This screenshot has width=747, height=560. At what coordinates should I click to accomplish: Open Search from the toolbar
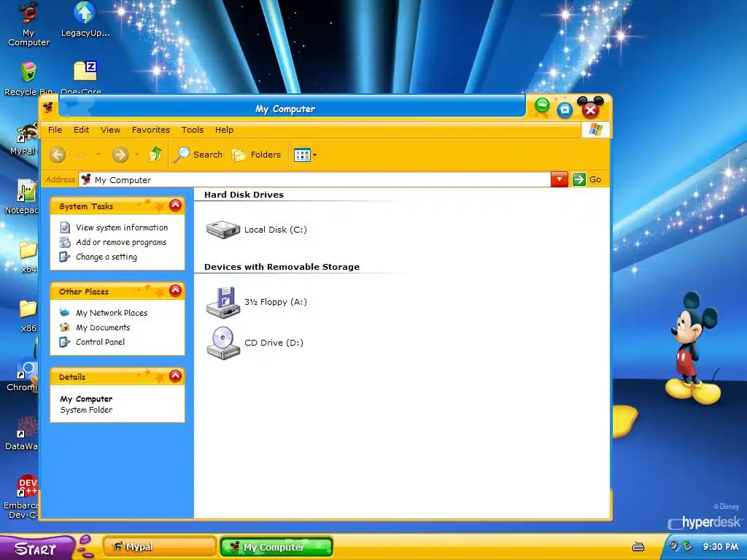198,155
